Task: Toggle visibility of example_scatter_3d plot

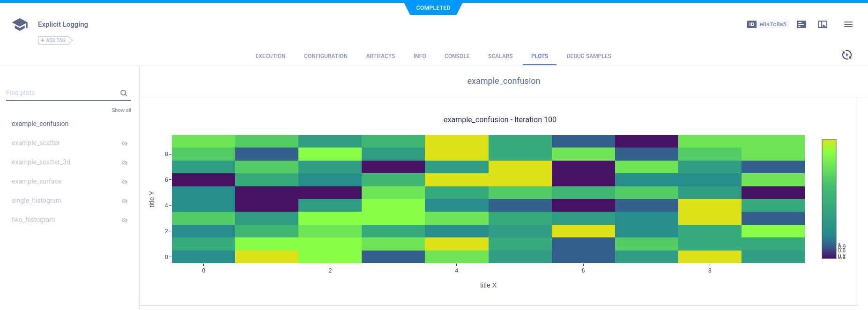Action: [125, 162]
